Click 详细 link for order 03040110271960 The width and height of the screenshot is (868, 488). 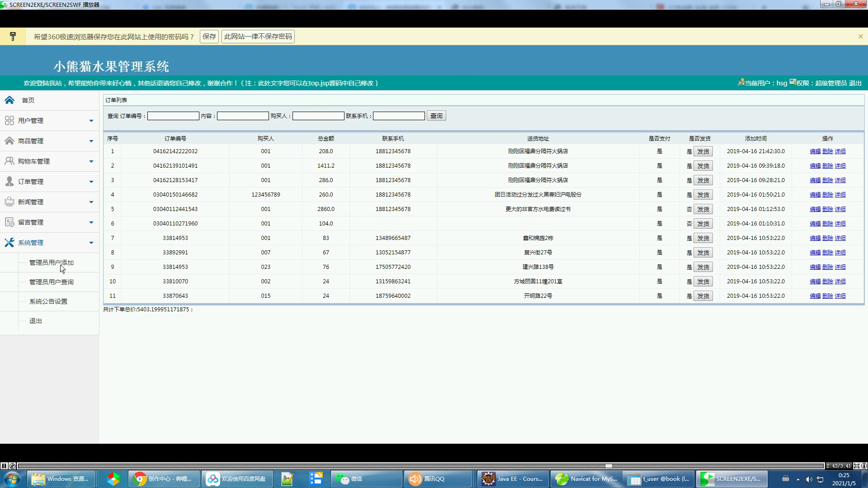840,224
